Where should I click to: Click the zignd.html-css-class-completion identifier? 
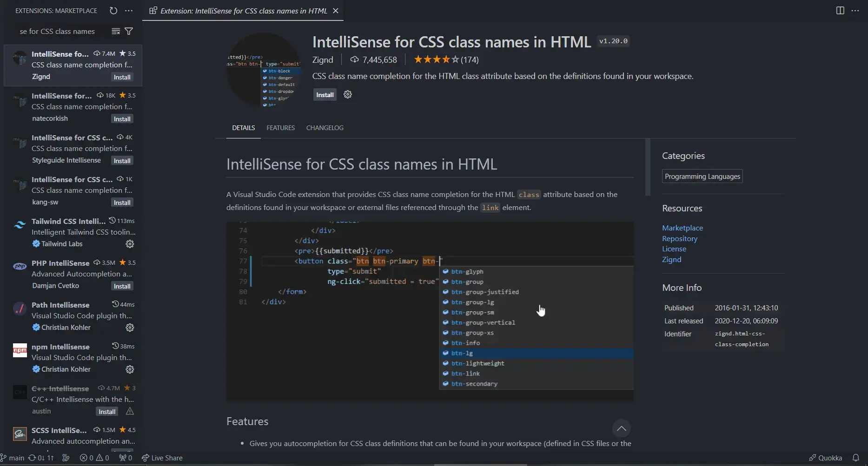click(x=742, y=339)
